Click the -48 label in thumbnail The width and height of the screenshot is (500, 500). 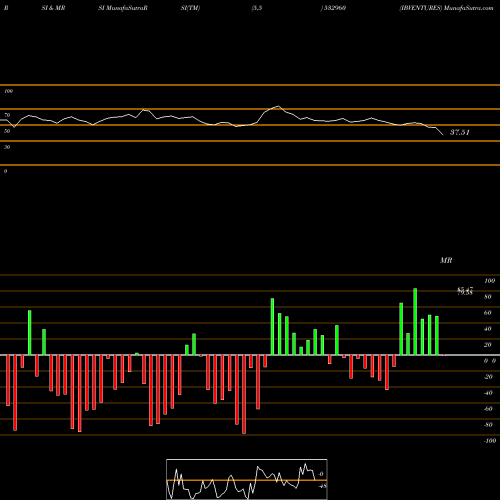(x=322, y=486)
